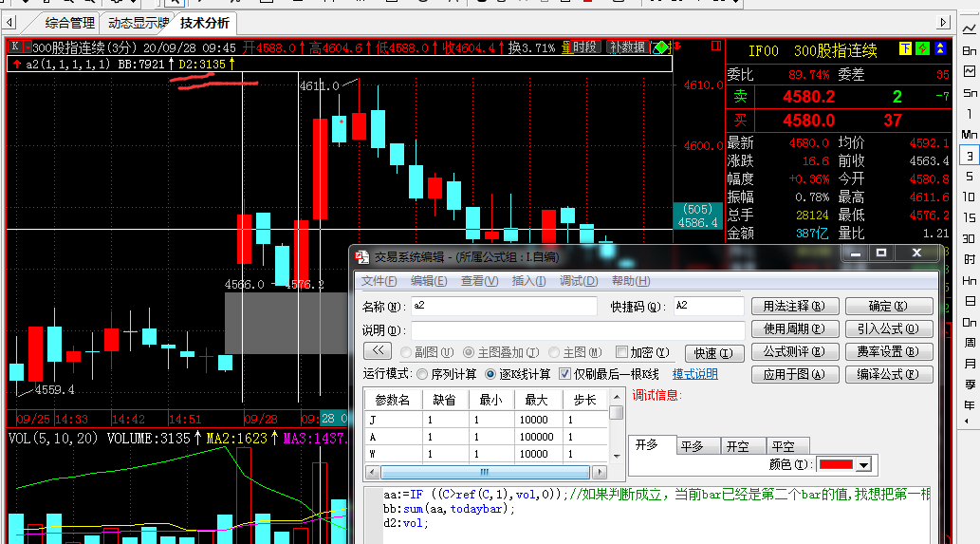Screen dimensions: 980x544
Task: Click the 应用于图 button
Action: (x=794, y=375)
